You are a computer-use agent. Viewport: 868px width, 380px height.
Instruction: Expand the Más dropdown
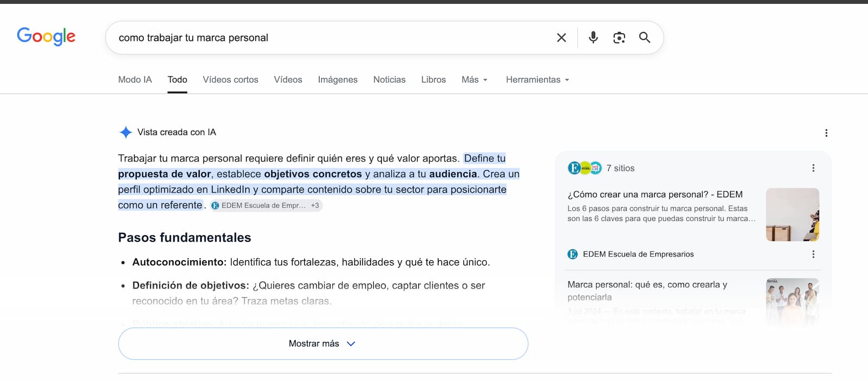click(x=475, y=80)
